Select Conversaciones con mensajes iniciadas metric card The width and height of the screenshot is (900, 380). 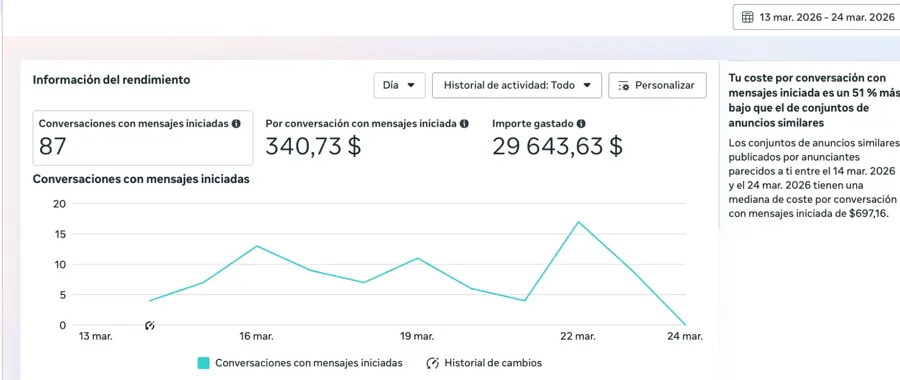[x=142, y=138]
